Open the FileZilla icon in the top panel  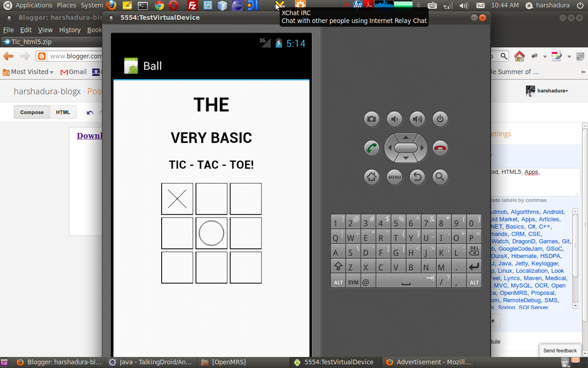coord(193,6)
